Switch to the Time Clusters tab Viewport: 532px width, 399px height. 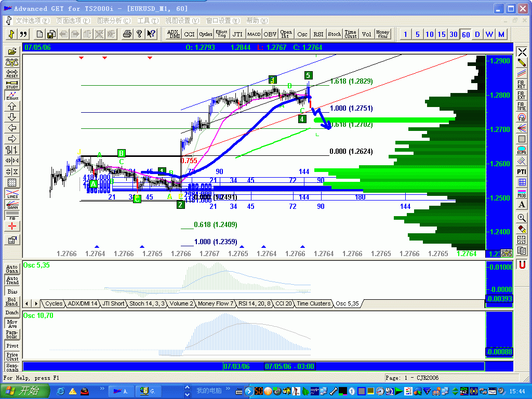313,303
